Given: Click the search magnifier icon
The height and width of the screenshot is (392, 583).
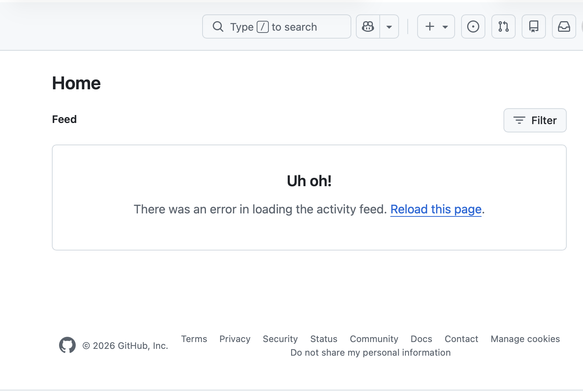Looking at the screenshot, I should 218,26.
